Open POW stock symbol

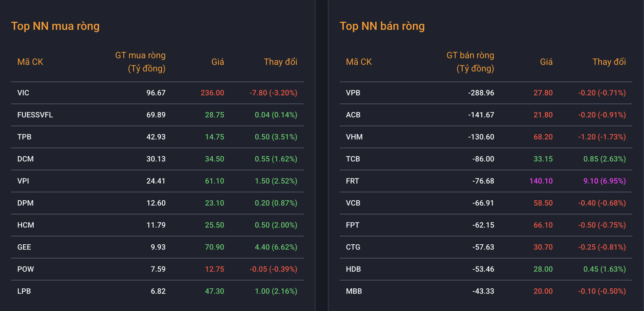(x=25, y=269)
